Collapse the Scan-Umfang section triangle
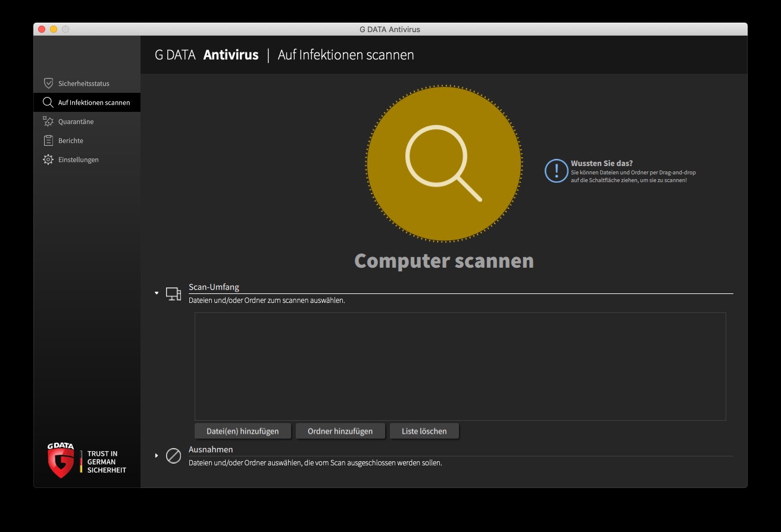This screenshot has width=781, height=532. tap(157, 293)
